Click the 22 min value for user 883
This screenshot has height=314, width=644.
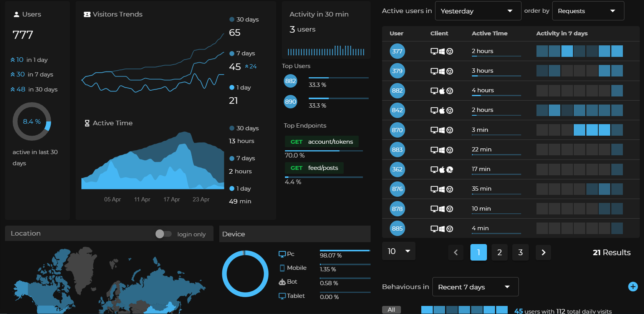482,150
